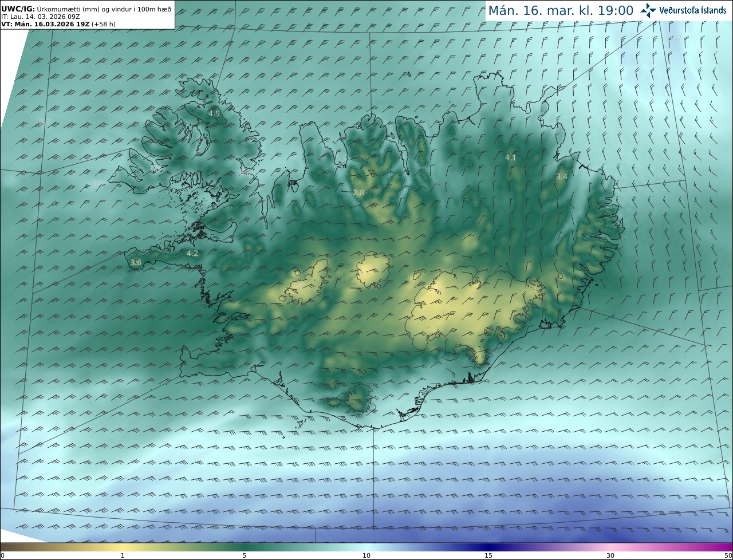Click the "10" tick label on color scale
The width and height of the screenshot is (733, 560).
[366, 555]
